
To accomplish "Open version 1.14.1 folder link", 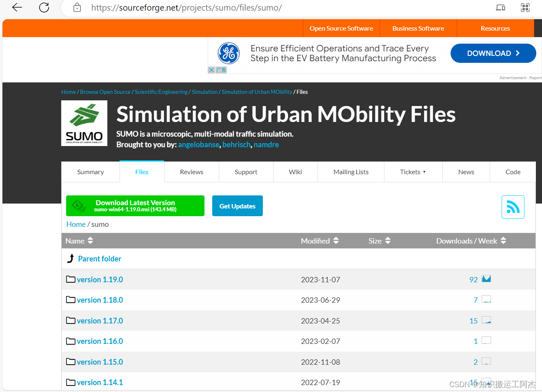I will [100, 382].
